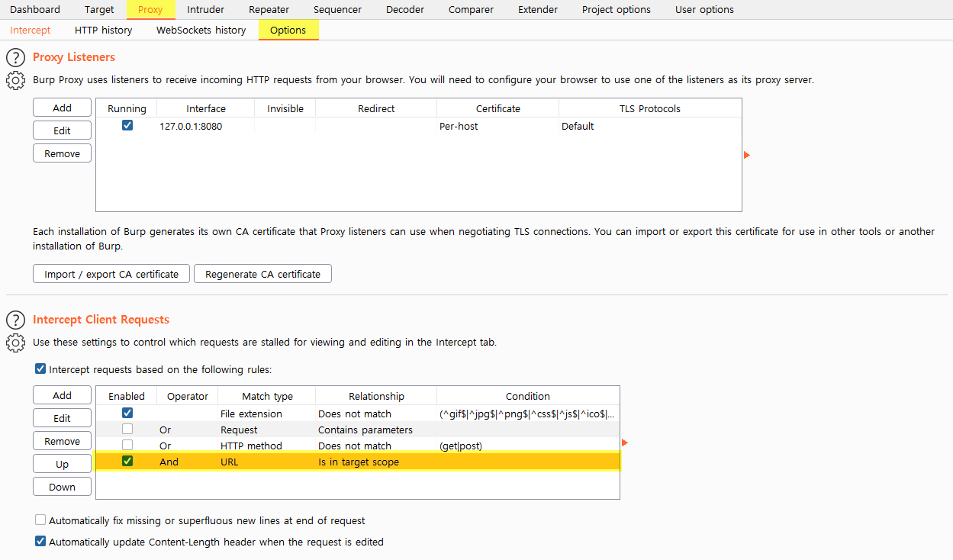Enable automatically fix missing new lines option
Viewport: 953px width, 560px height.
40,520
